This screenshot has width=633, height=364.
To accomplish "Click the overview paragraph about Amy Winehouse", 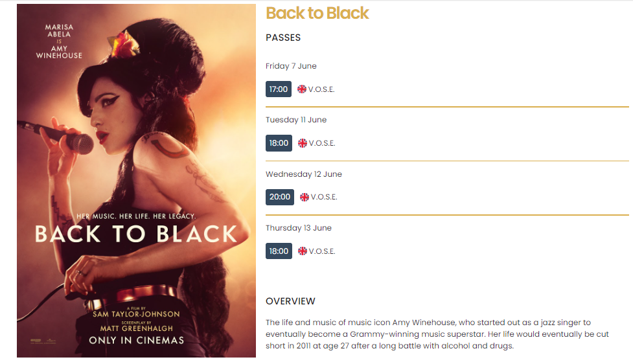I will 437,334.
